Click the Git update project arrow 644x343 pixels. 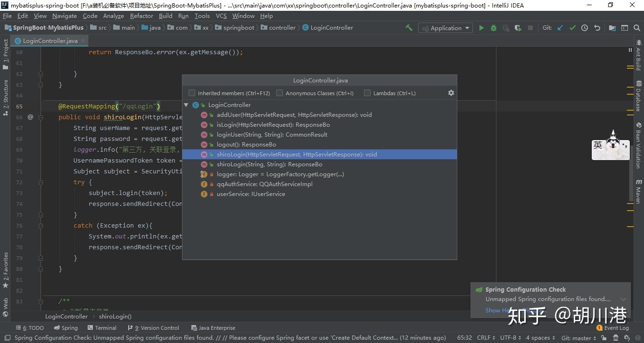point(560,28)
